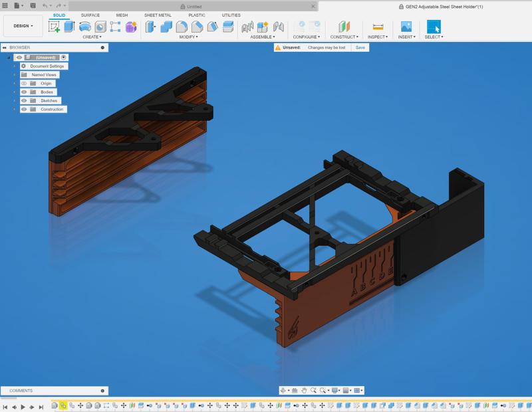Open the Design workspace switcher

22,26
